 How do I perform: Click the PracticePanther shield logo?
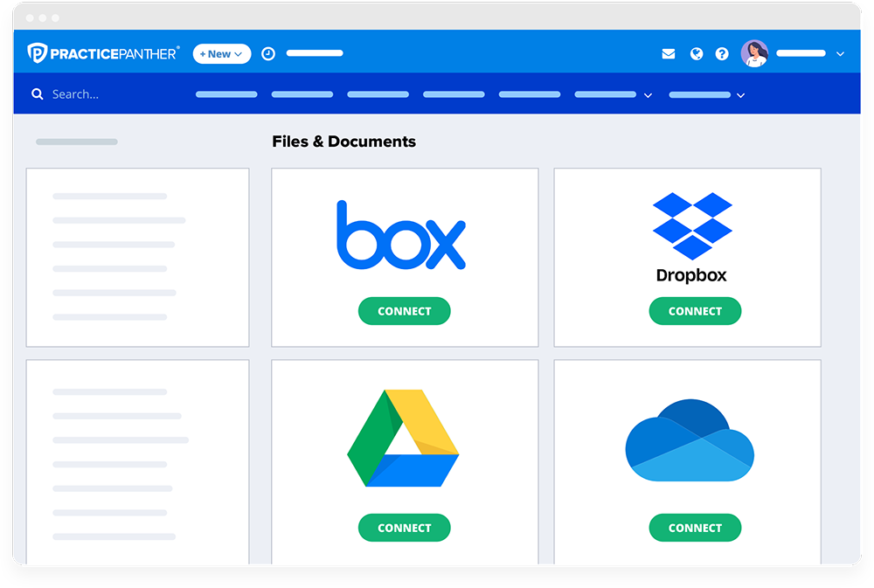37,53
